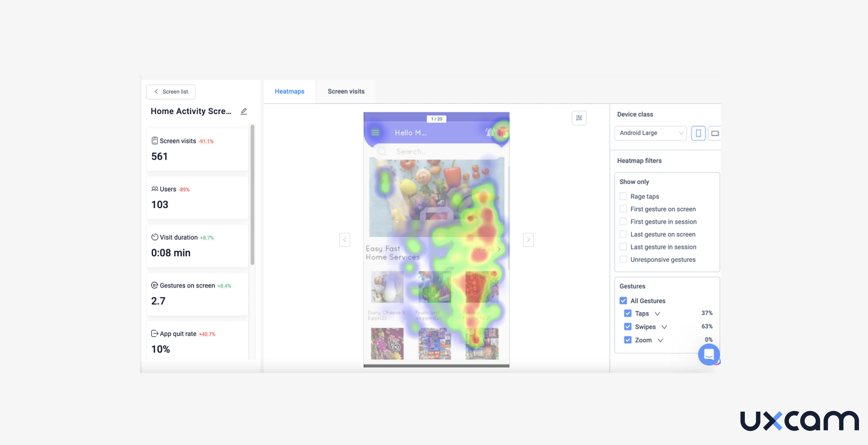
Task: Toggle First gesture on screen checkbox
Action: [x=623, y=209]
